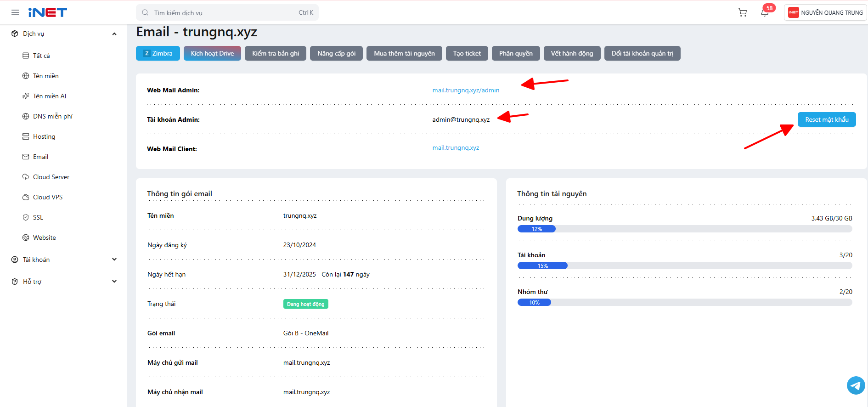
Task: Click the Kích hoạt Drive button
Action: 212,53
